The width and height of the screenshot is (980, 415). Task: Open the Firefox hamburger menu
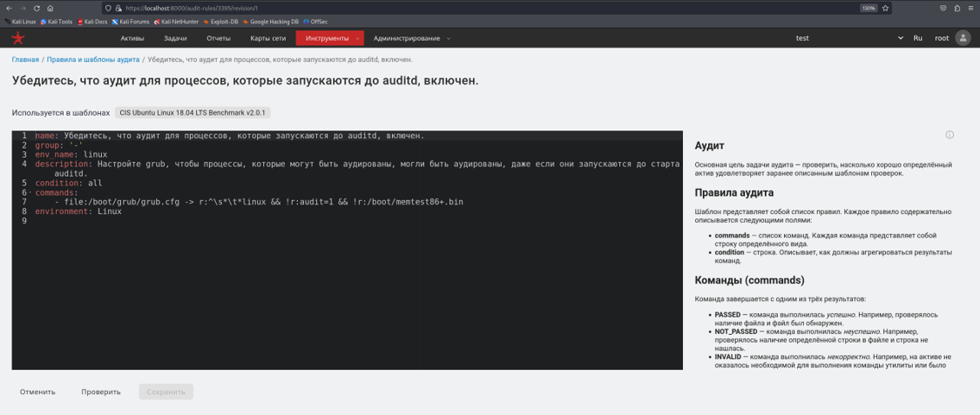click(971, 8)
